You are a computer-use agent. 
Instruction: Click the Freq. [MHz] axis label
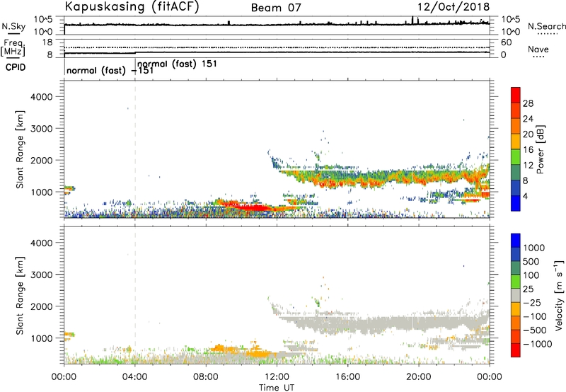(x=13, y=47)
